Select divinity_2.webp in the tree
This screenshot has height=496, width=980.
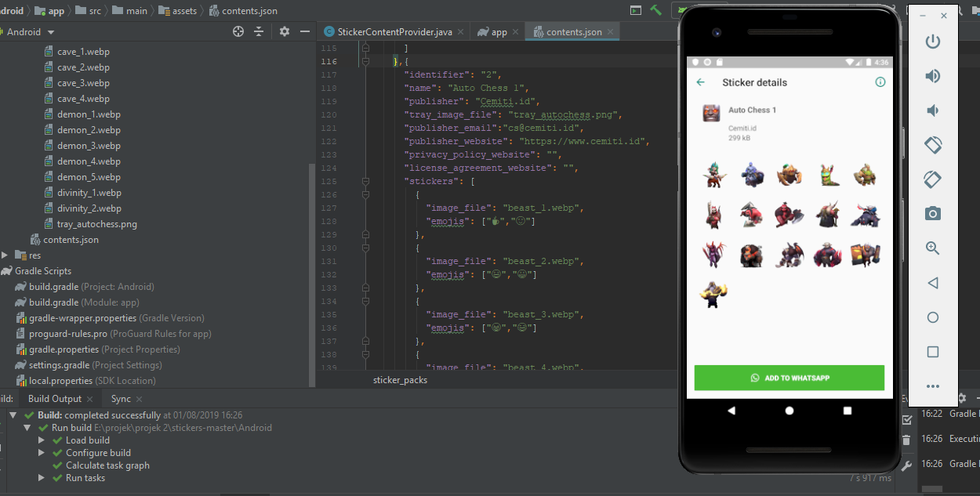click(82, 208)
